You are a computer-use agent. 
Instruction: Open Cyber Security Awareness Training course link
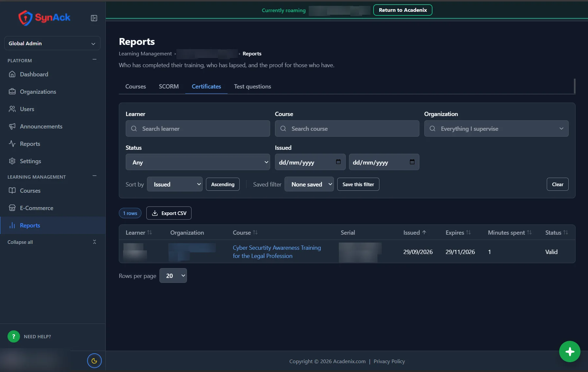click(x=277, y=252)
